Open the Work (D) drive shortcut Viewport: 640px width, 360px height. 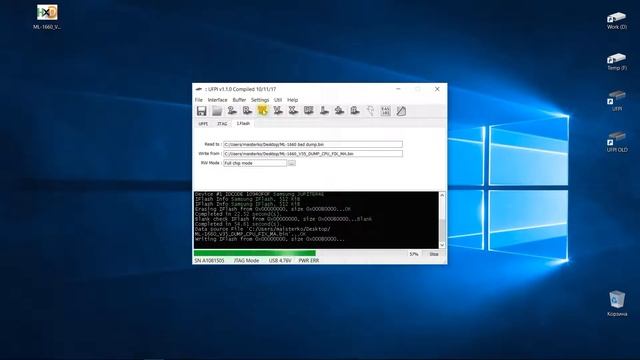pos(617,20)
